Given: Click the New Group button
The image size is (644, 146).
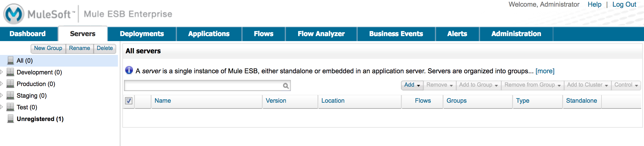Looking at the screenshot, I should click(48, 48).
